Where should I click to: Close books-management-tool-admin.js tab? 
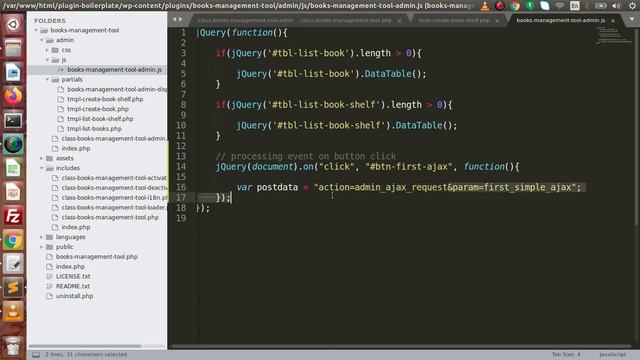(613, 20)
